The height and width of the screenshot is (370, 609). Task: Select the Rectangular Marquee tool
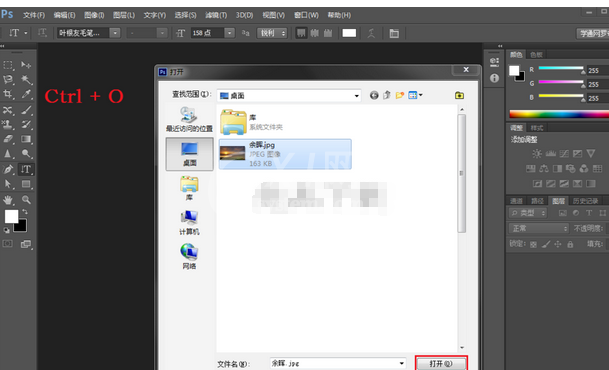click(8, 65)
